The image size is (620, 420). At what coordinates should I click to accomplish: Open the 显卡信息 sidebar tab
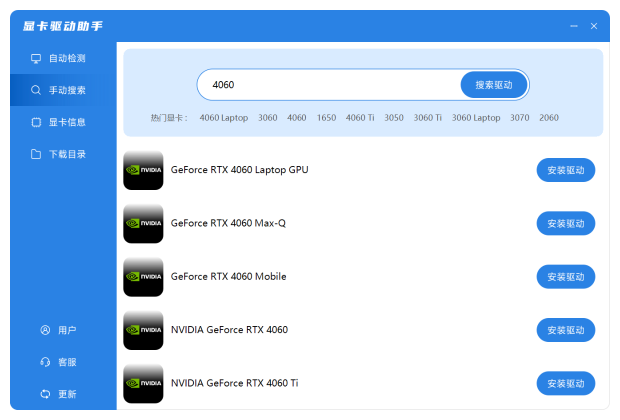[66, 122]
